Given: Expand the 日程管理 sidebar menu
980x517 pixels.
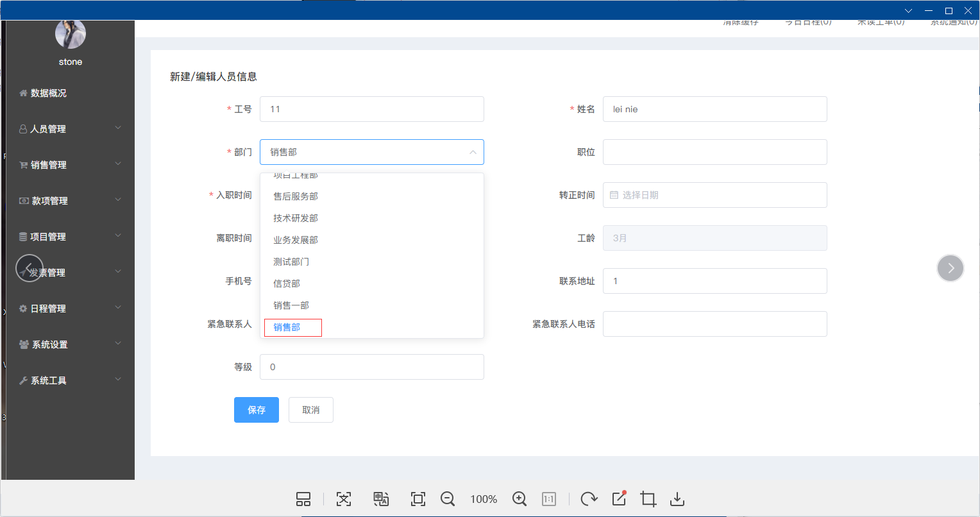Looking at the screenshot, I should [71, 309].
